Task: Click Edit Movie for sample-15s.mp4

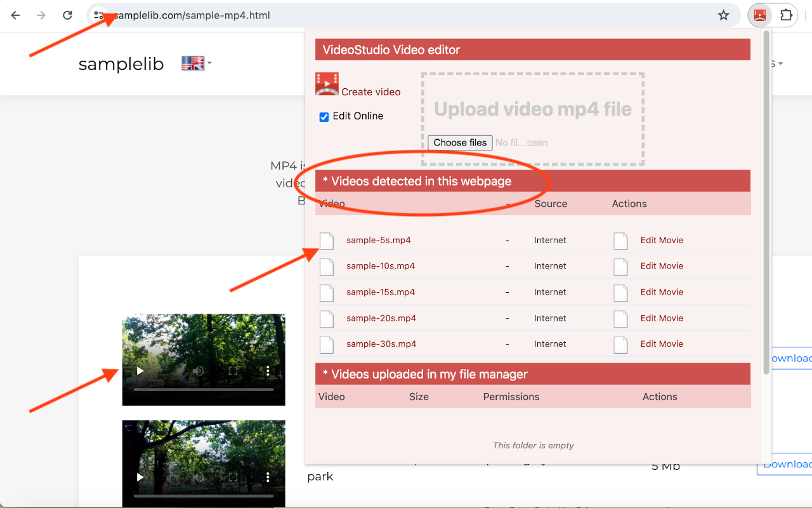Action: coord(662,292)
